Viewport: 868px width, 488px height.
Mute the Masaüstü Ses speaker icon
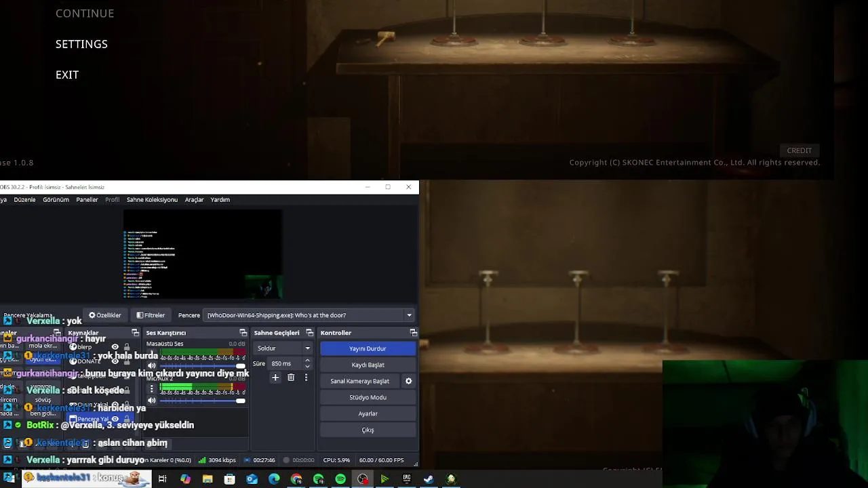152,365
